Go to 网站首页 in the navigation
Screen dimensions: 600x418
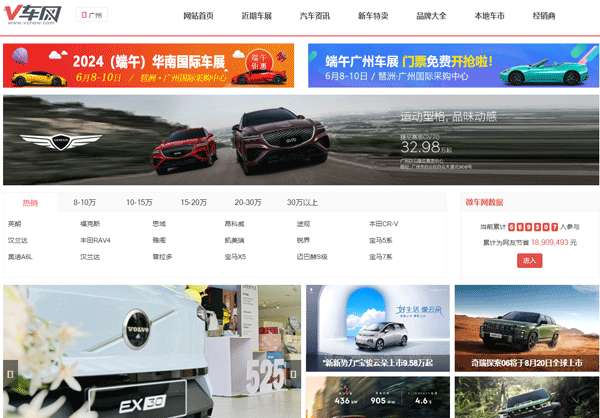[x=198, y=16]
